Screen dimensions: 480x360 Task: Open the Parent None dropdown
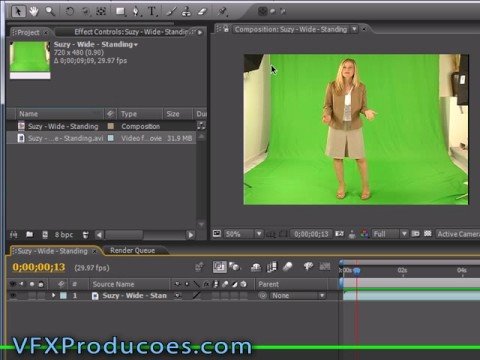tap(298, 296)
